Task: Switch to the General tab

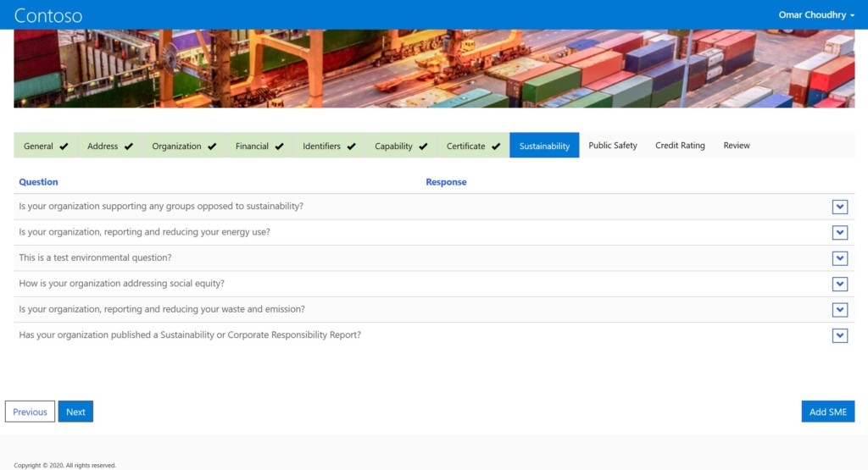Action: [x=46, y=146]
